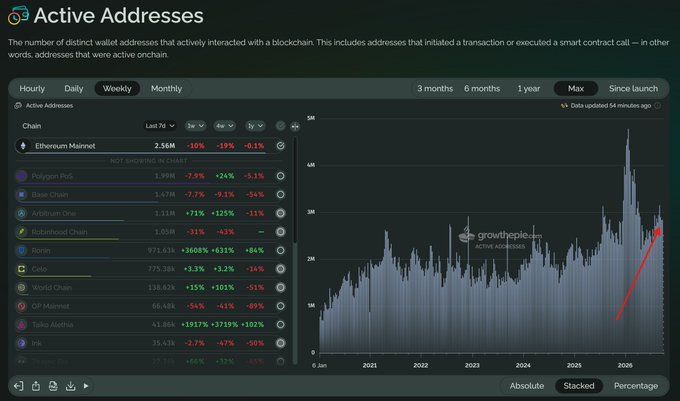This screenshot has width=680, height=401.
Task: Click the Taiko Alethia chain icon
Action: tap(22, 325)
